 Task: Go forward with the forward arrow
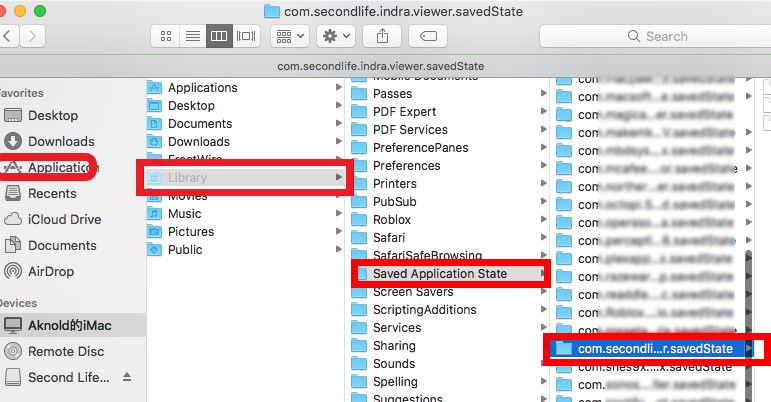coord(32,36)
